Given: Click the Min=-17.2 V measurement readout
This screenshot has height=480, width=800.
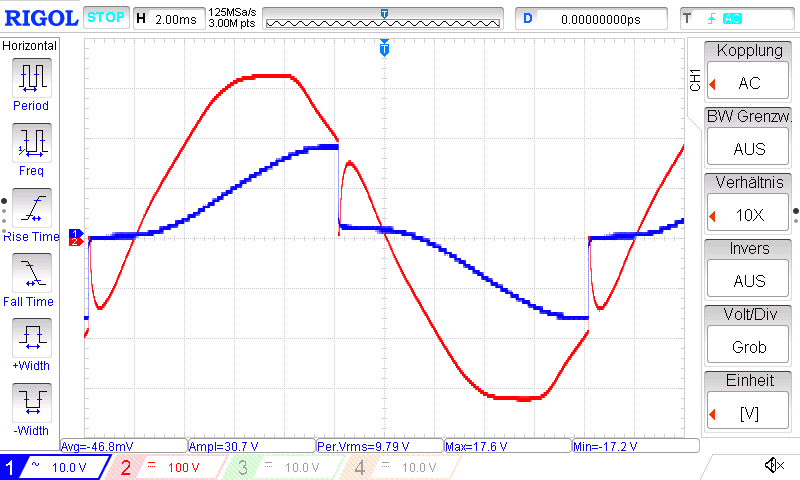Looking at the screenshot, I should tap(636, 446).
